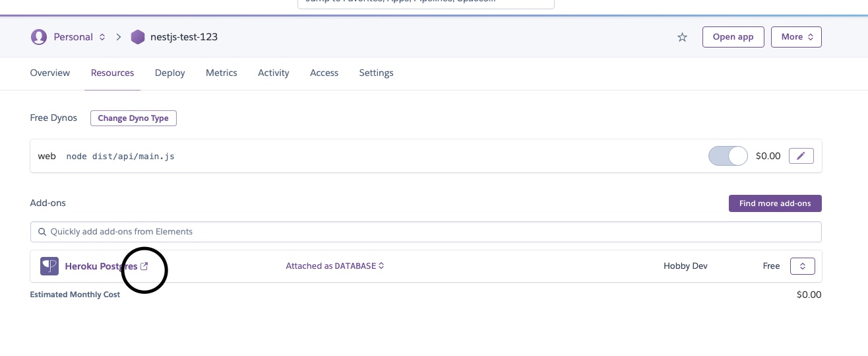Click the web dyno $0.00 cost
Viewport: 868px width, 356px height.
tap(768, 156)
